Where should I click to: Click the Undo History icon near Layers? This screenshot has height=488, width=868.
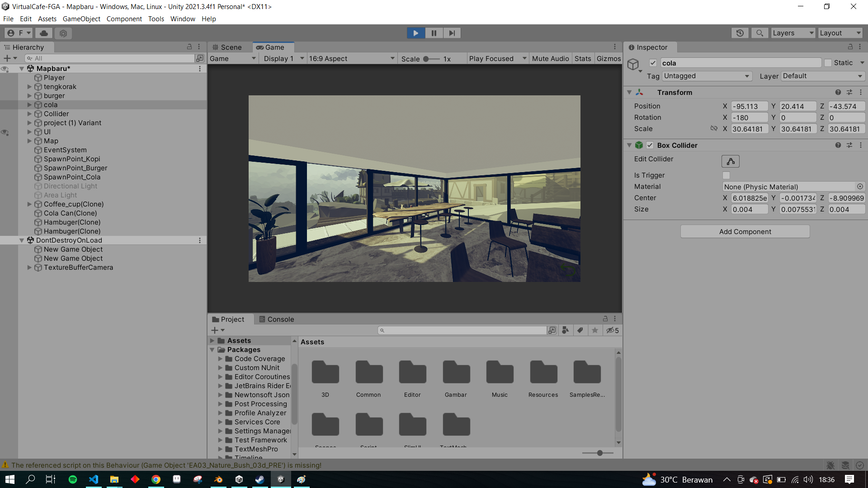(740, 33)
